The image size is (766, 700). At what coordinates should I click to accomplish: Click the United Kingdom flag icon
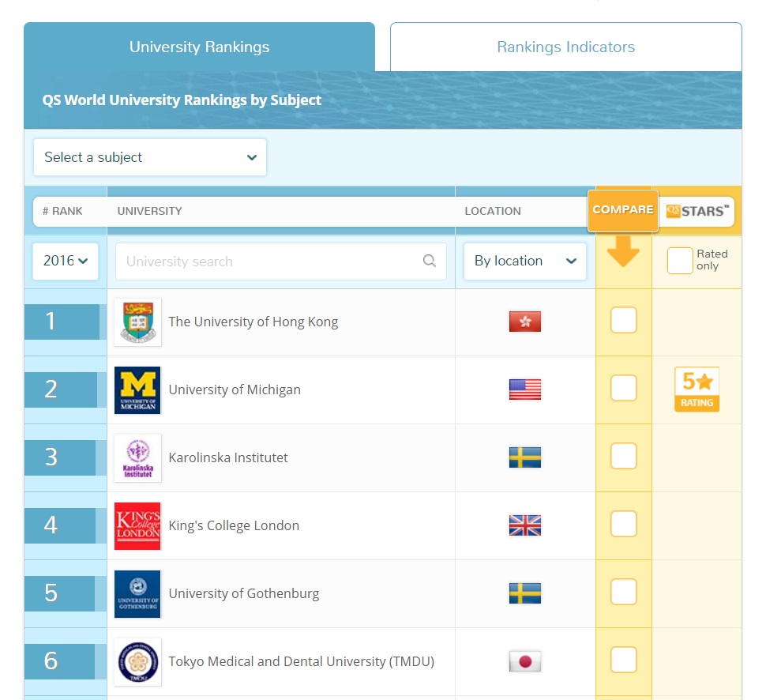[x=525, y=525]
